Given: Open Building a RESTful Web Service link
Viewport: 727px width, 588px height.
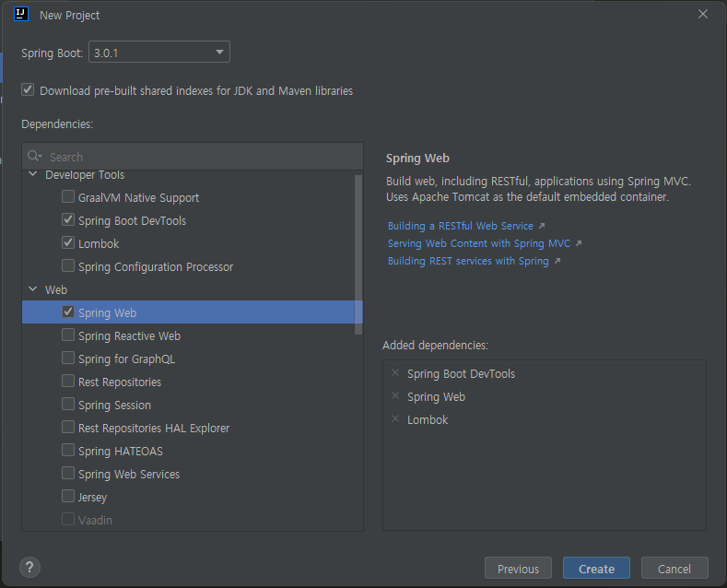Looking at the screenshot, I should click(x=461, y=226).
